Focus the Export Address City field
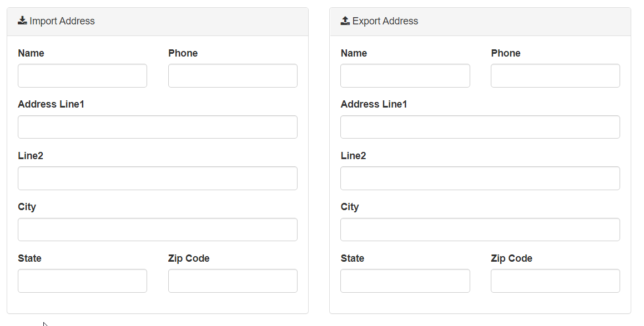This screenshot has height=326, width=644. (480, 230)
